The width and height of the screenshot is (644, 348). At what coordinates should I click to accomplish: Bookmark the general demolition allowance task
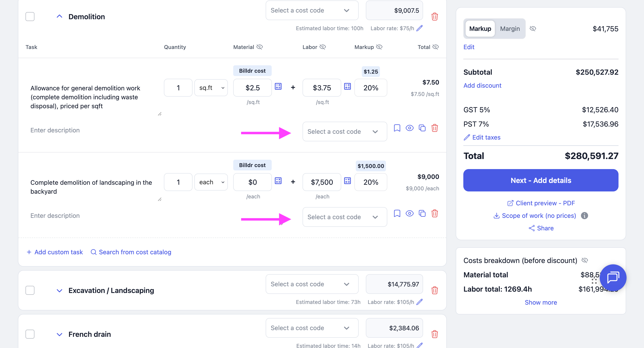[397, 128]
